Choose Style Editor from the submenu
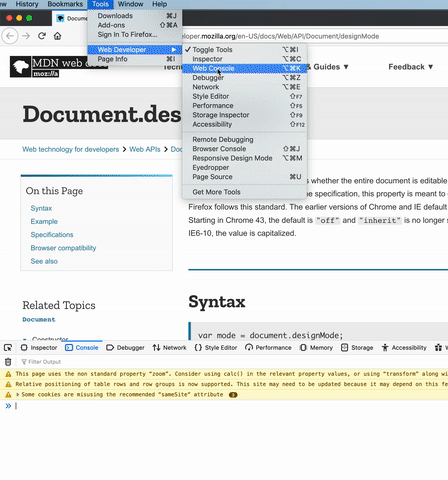Viewport: 448px width, 480px height. [245, 96]
